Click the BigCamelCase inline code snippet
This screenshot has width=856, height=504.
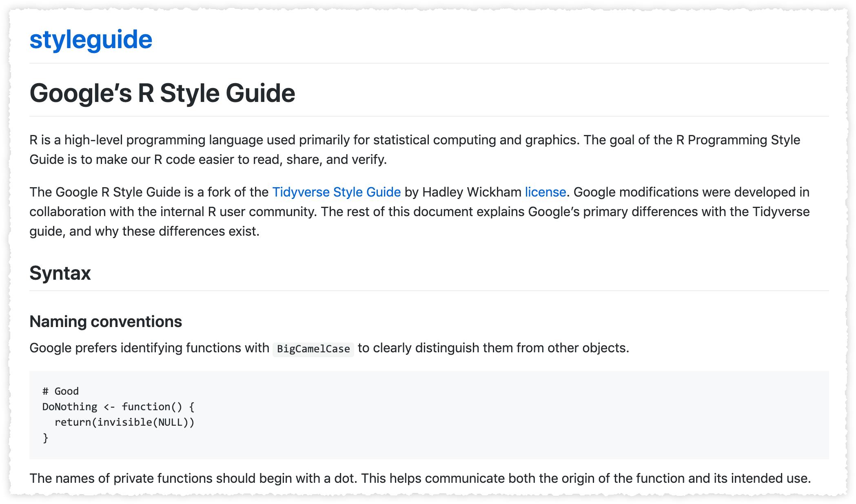(x=313, y=349)
